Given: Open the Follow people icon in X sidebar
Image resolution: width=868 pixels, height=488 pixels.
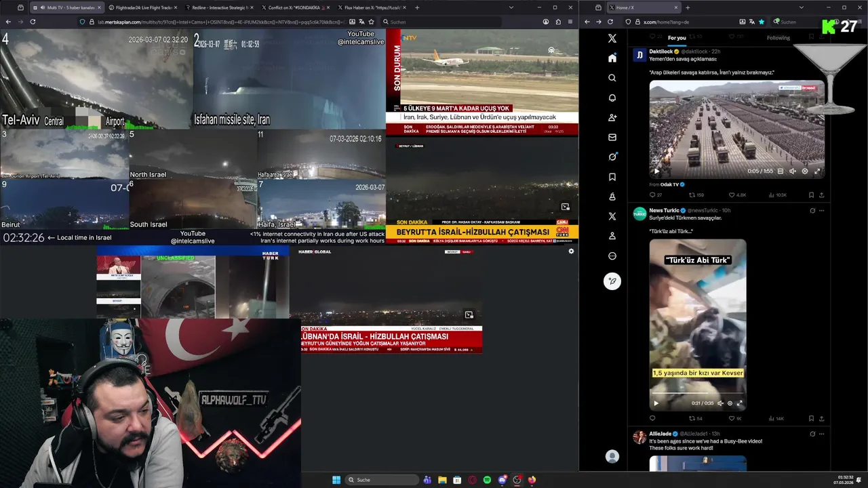Looking at the screenshot, I should pos(612,117).
